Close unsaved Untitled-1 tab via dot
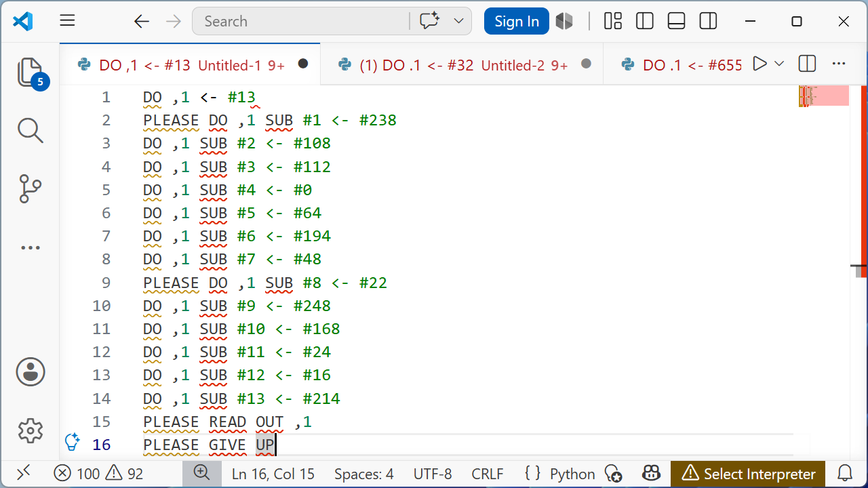 [x=303, y=64]
